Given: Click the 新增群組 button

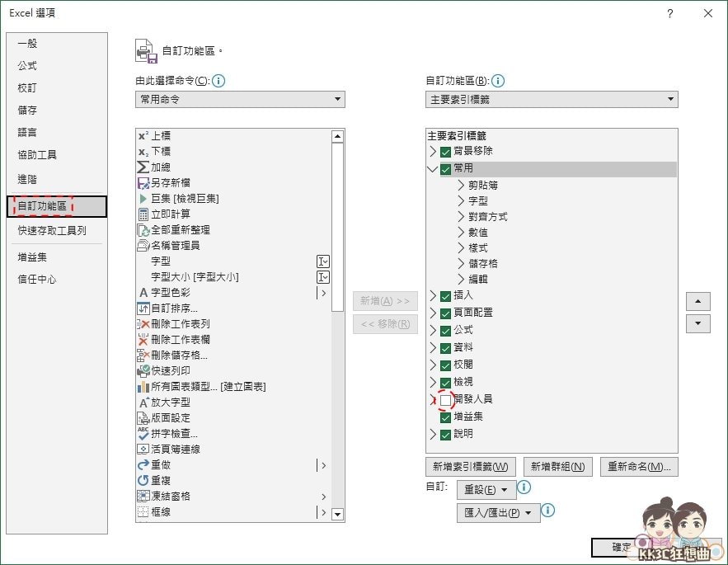Looking at the screenshot, I should click(x=558, y=467).
